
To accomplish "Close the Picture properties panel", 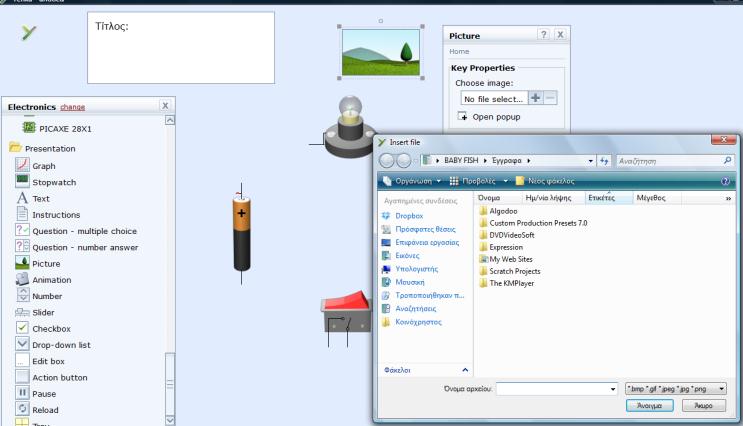I will [560, 35].
